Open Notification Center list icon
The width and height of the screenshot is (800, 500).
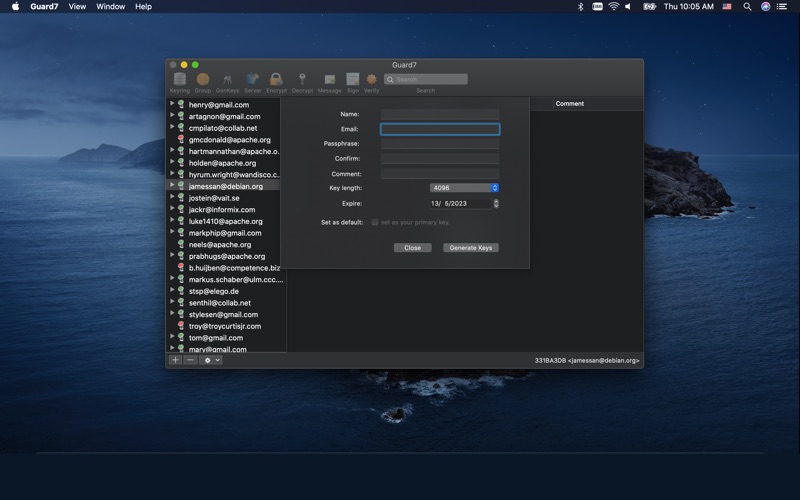pos(782,7)
